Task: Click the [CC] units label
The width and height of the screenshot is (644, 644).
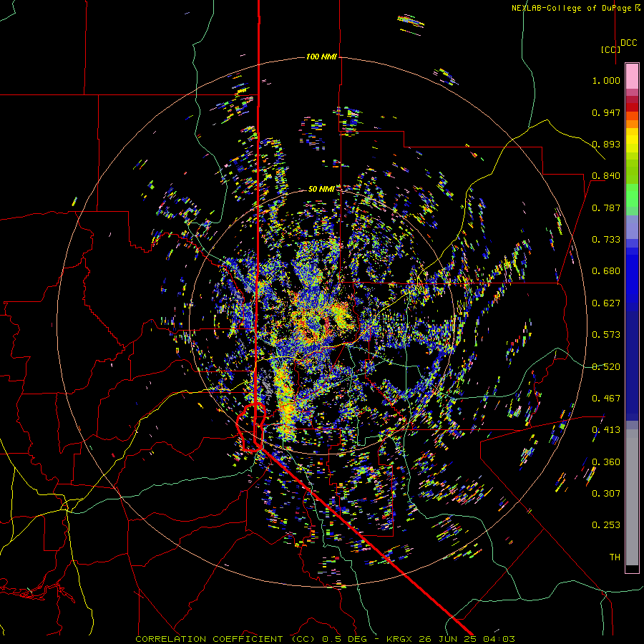Action: coord(610,49)
